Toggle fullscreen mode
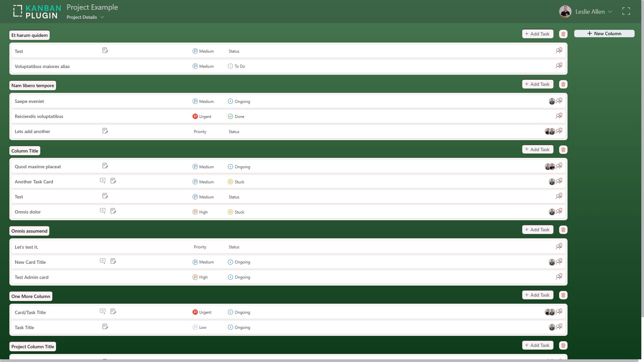The width and height of the screenshot is (644, 362). pos(626,11)
